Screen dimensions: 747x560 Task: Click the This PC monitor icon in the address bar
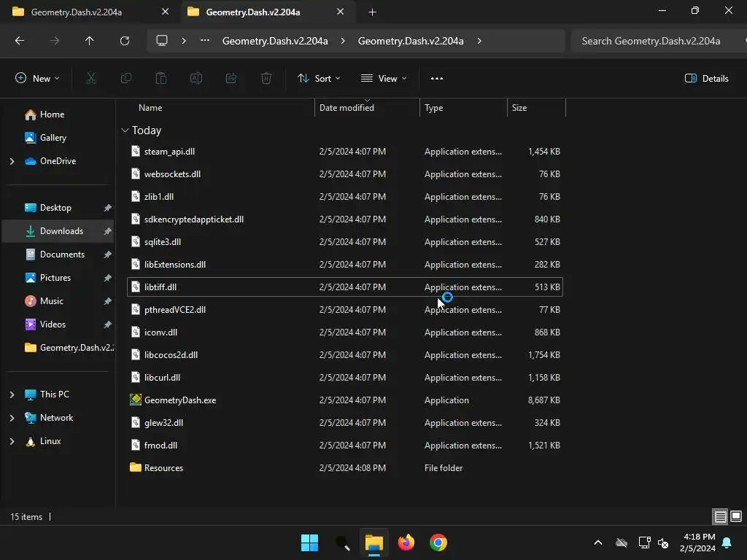pyautogui.click(x=162, y=41)
